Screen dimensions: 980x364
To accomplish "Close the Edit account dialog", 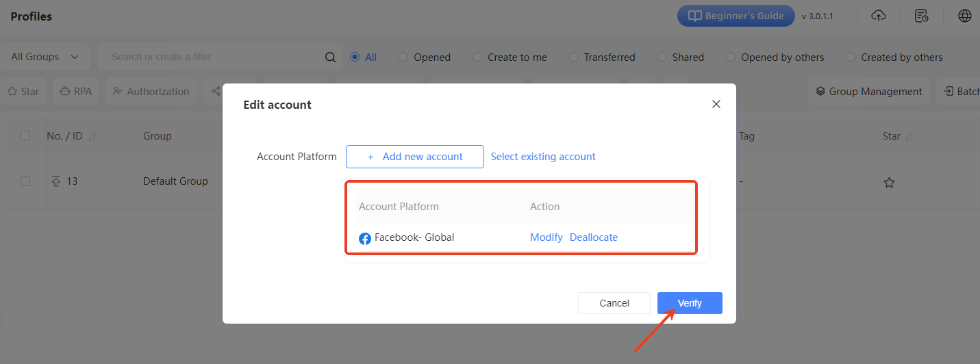I will tap(716, 104).
